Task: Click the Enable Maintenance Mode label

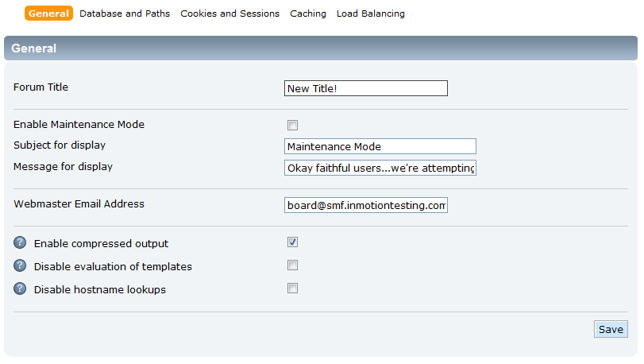Action: 79,125
